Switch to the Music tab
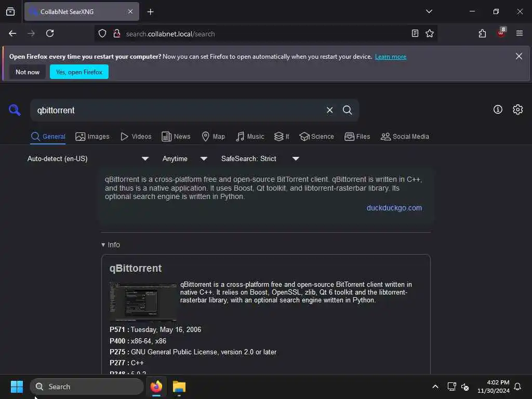Viewport: 532px width, 399px height. pyautogui.click(x=250, y=137)
